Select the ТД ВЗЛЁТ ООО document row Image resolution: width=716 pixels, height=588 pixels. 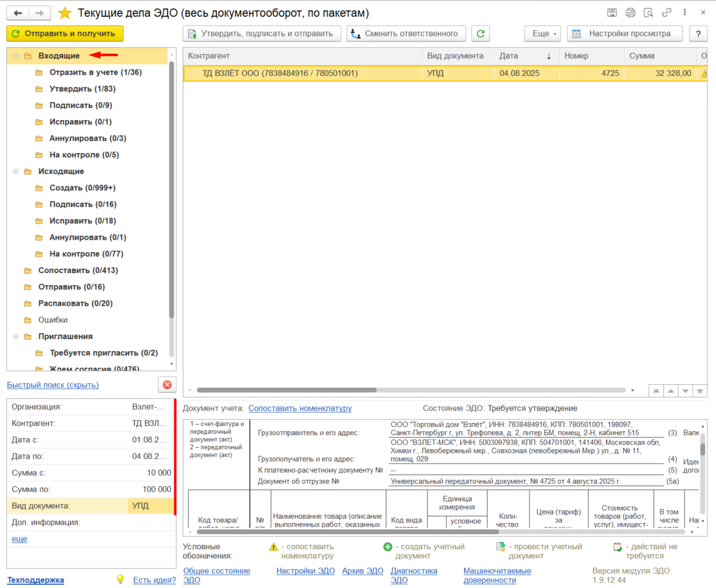445,73
